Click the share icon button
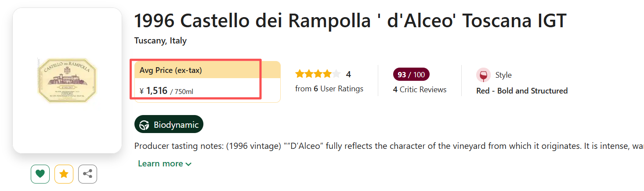 87,174
